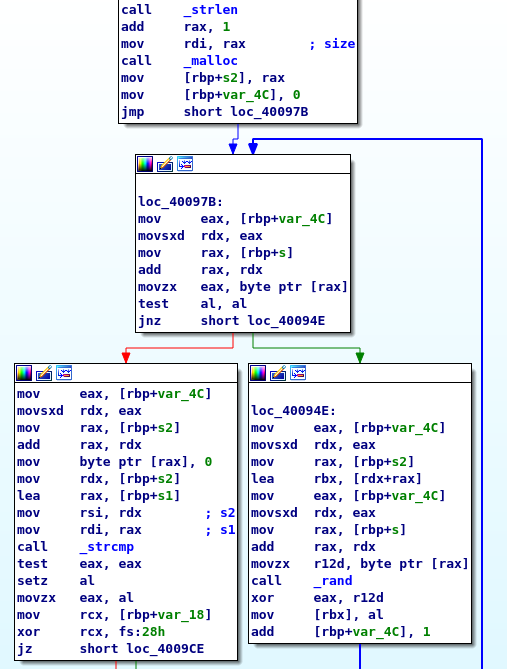Click 'mov [rbp+var_4C], 0' in top block

tap(211, 95)
